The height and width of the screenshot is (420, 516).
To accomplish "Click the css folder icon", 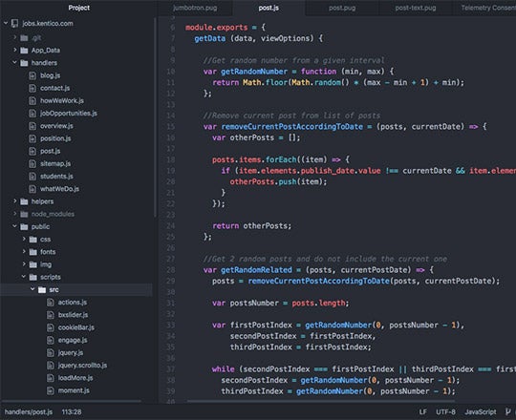I will [32, 240].
